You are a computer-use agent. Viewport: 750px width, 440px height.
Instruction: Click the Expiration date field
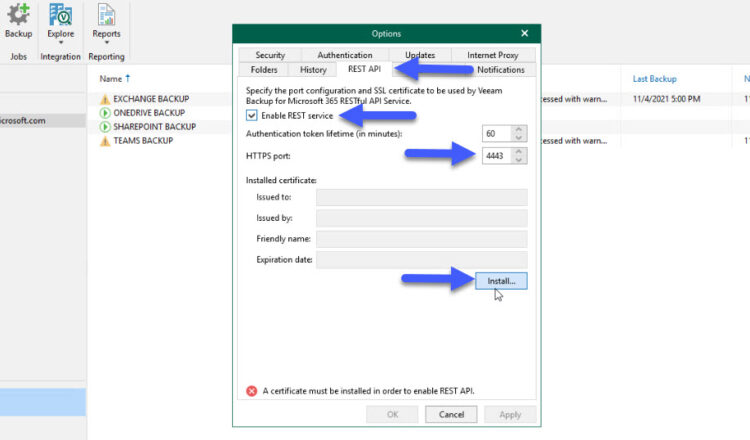(421, 260)
